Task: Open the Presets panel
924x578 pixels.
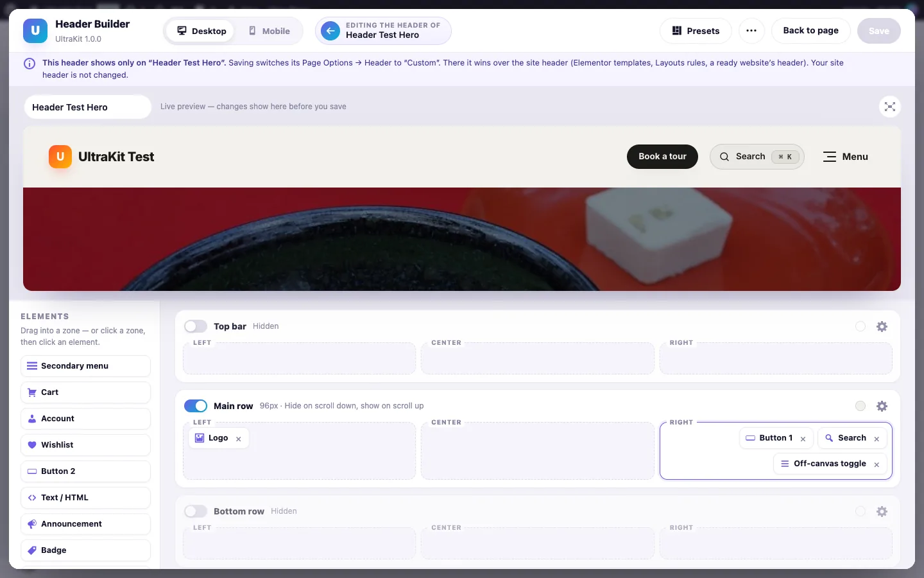Action: [696, 31]
